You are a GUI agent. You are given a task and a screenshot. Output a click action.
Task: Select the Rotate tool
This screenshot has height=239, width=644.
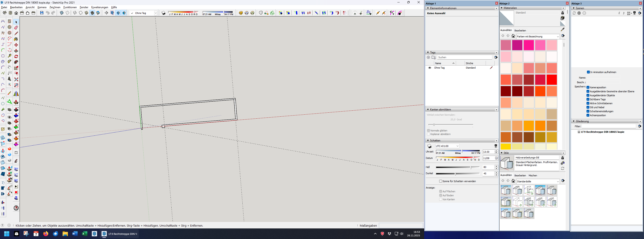16,56
